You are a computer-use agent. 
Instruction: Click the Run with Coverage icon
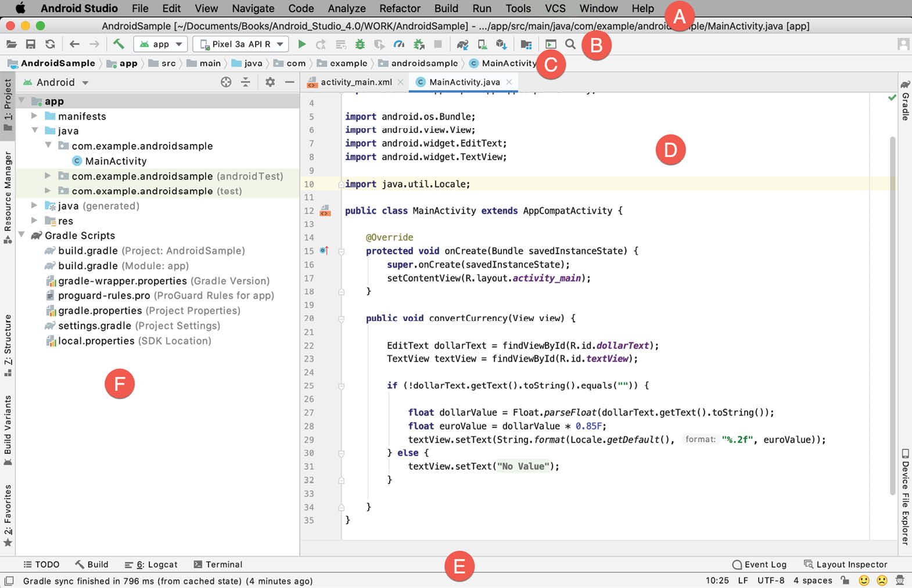pos(379,44)
